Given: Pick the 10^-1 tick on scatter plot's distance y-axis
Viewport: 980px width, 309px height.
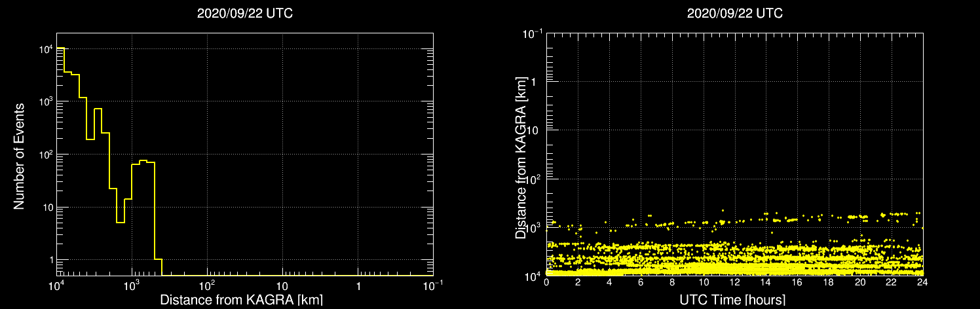Looking at the screenshot, I should 533,33.
